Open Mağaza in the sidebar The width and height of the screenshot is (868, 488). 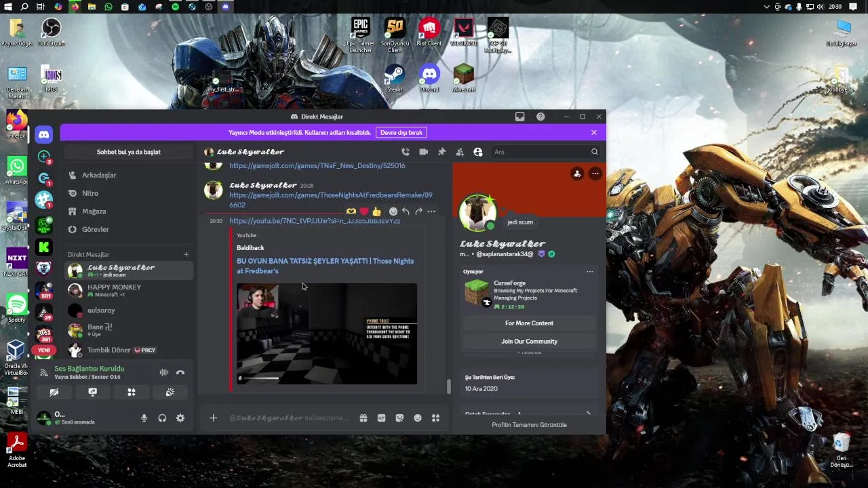(129, 211)
